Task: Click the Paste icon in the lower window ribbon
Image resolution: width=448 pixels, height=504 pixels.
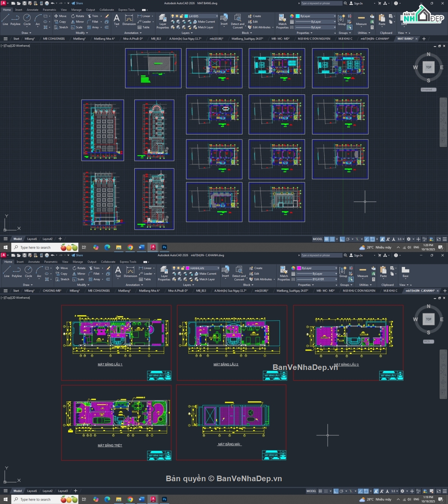Action: point(383,271)
